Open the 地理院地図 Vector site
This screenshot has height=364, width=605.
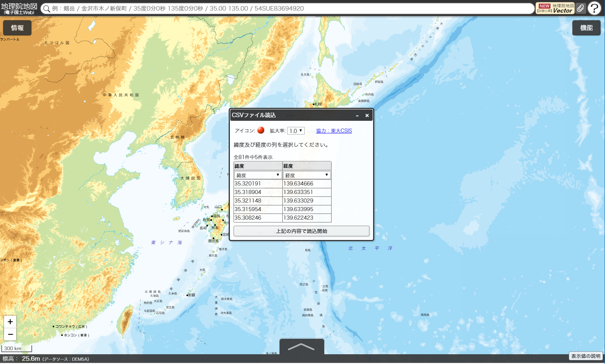[555, 8]
